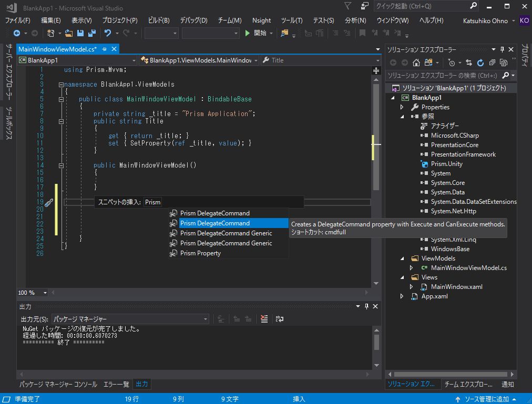Switch to the エラー一覧 tab
This screenshot has width=532, height=404.
coord(116,385)
